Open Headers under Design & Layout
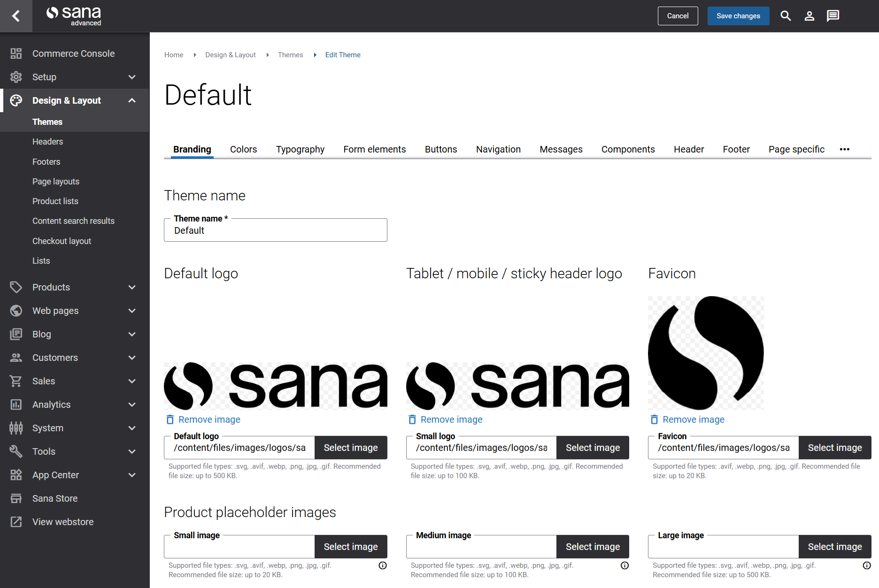879x588 pixels. pyautogui.click(x=47, y=142)
